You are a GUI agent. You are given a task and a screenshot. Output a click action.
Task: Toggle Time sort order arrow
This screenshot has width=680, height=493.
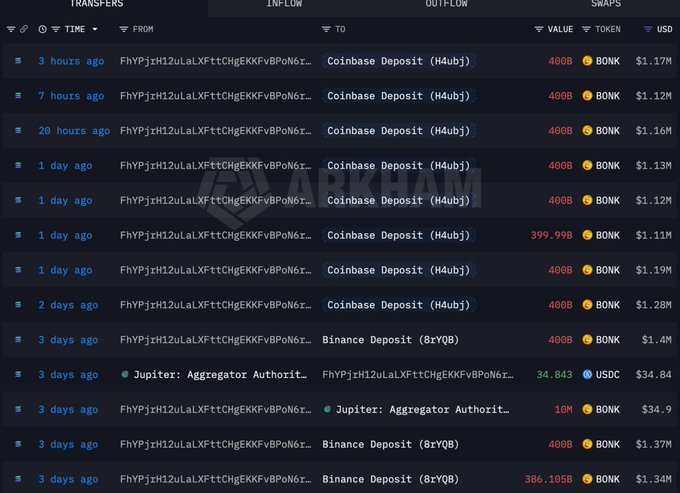95,29
